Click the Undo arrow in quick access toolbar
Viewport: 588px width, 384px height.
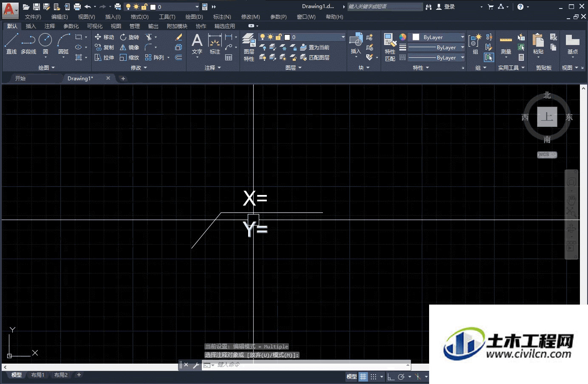88,7
